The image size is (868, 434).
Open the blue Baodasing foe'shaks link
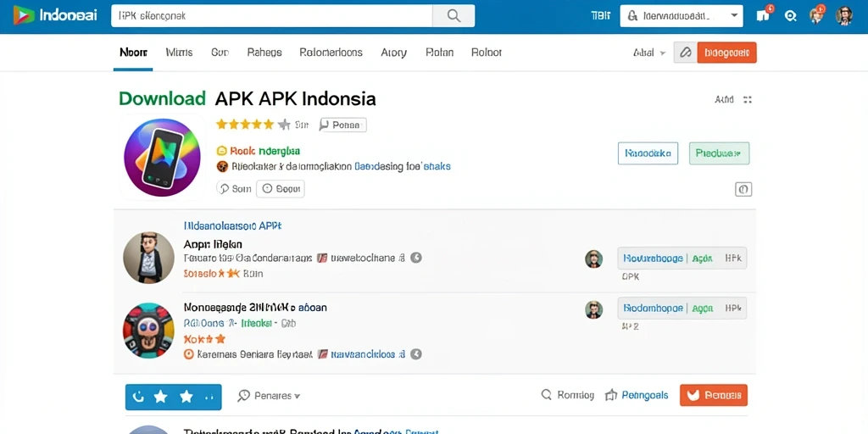(x=403, y=166)
